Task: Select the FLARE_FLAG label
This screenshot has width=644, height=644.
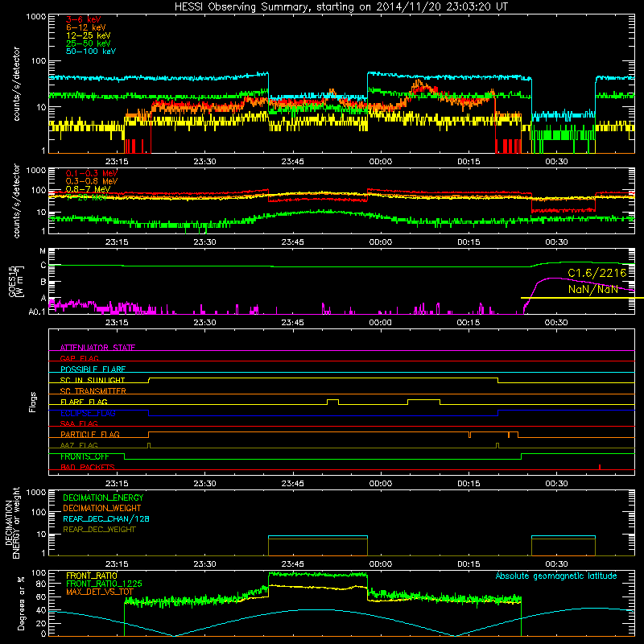Action: click(x=84, y=402)
